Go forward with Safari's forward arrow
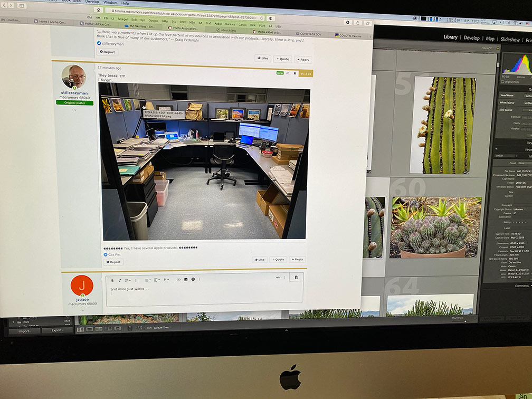This screenshot has width=532, height=399. pos(11,5)
